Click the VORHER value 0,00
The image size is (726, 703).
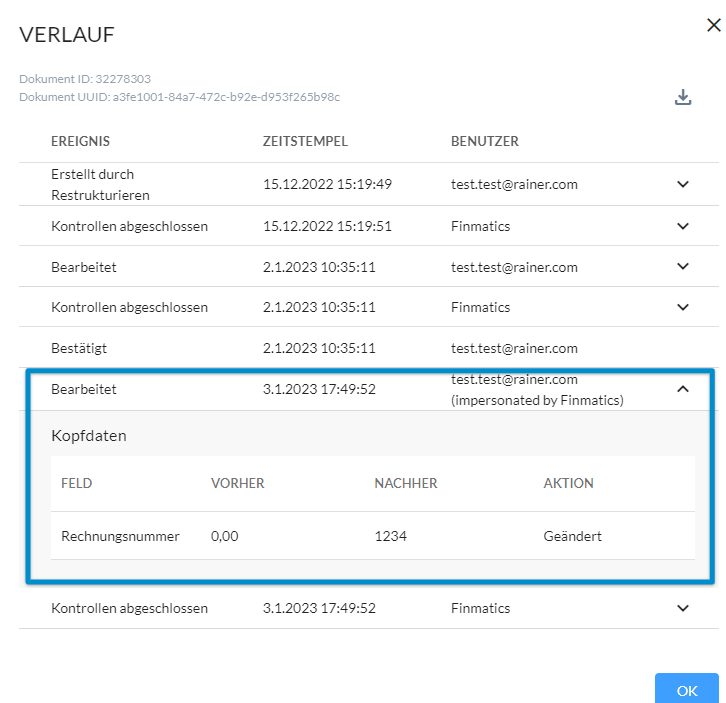pos(225,536)
